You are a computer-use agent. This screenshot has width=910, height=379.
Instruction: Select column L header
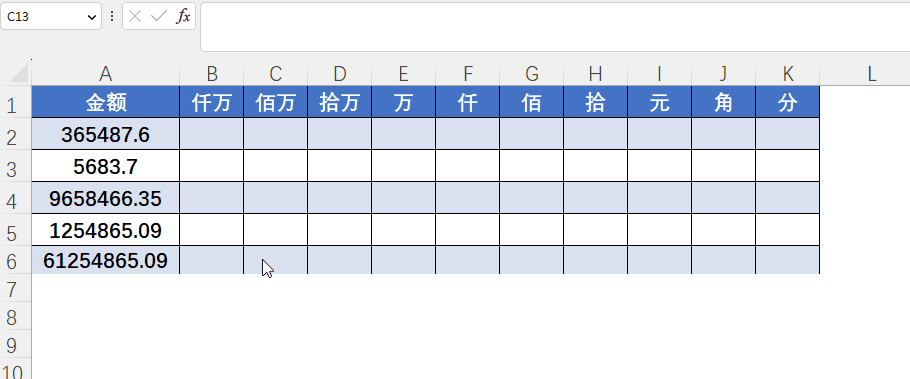871,74
